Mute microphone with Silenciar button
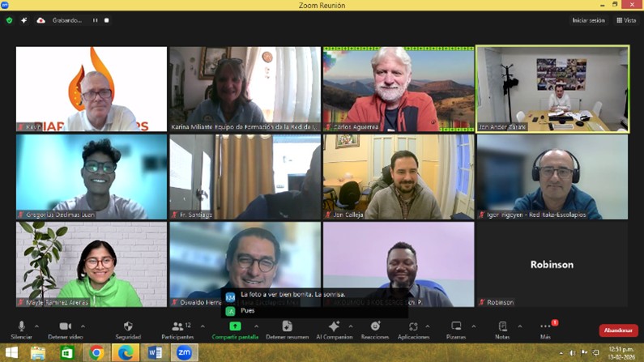The image size is (644, 362). tap(22, 327)
